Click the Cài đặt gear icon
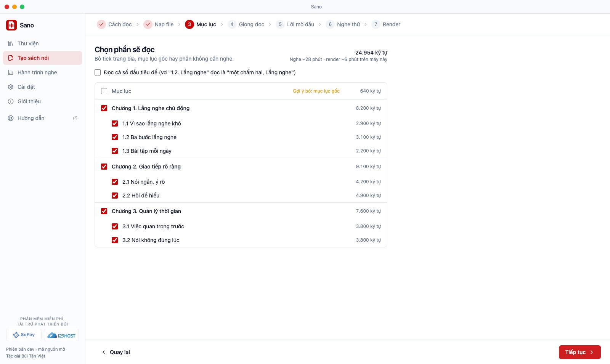The height and width of the screenshot is (364, 610). [11, 87]
